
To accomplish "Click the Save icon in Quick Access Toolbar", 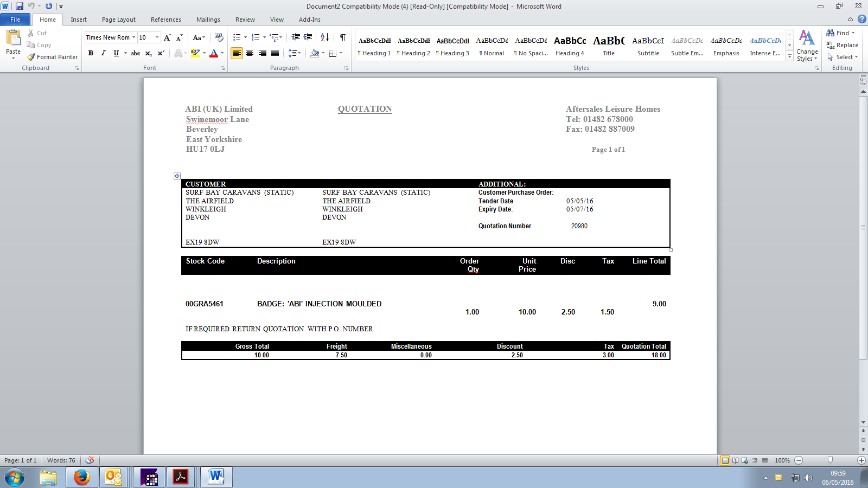I will (x=20, y=6).
